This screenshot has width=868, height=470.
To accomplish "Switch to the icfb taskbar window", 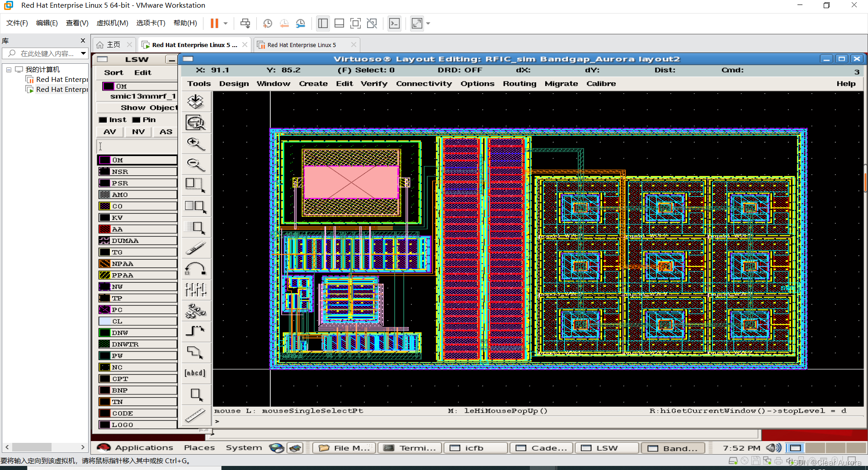I will [x=476, y=448].
